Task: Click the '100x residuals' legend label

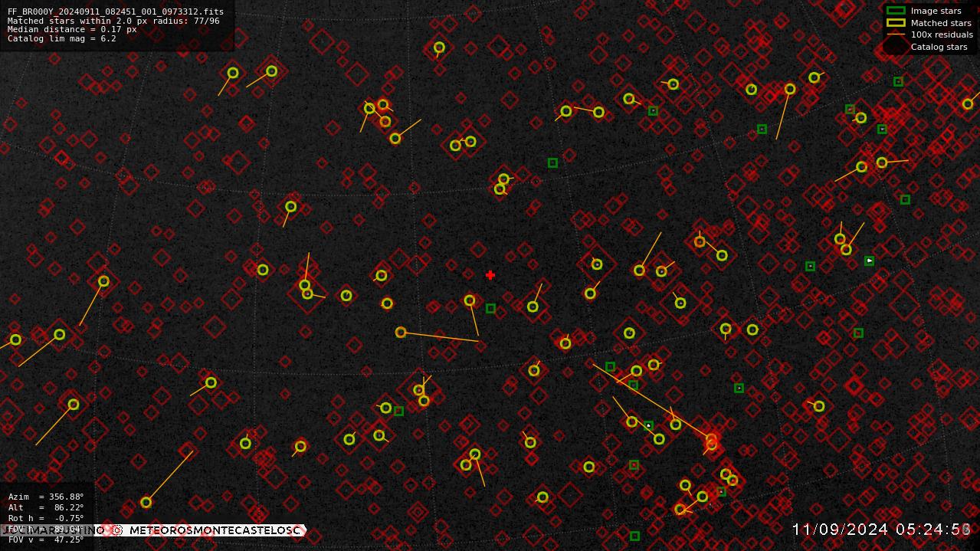Action: tap(942, 34)
